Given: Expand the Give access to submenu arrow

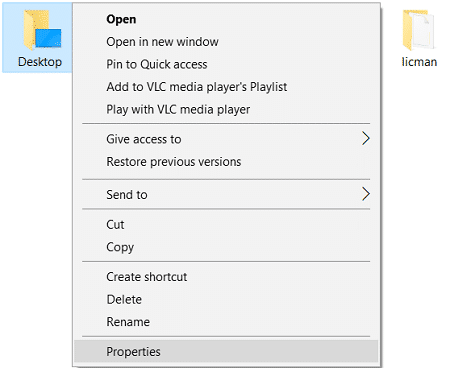Looking at the screenshot, I should (x=366, y=139).
